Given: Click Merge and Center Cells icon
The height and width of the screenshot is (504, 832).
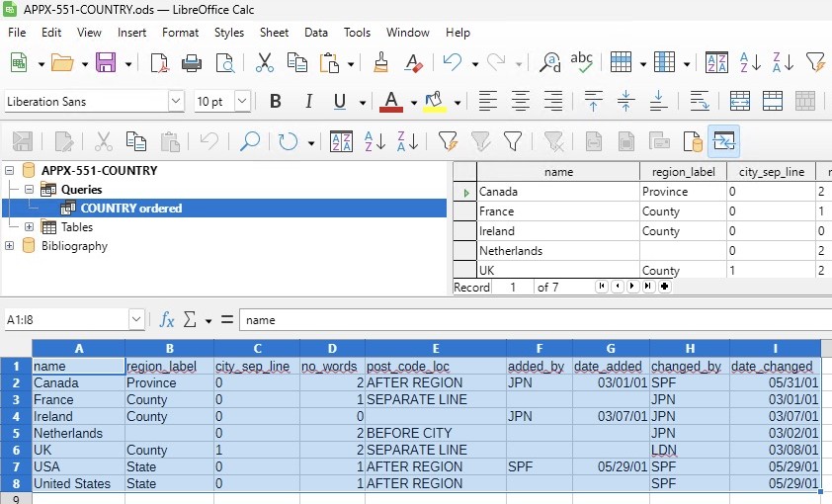Looking at the screenshot, I should (x=740, y=101).
